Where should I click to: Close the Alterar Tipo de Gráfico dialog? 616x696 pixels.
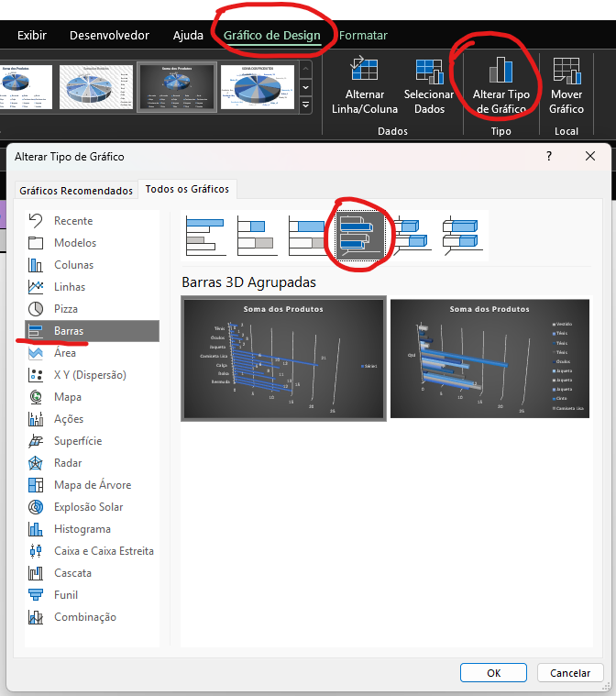pyautogui.click(x=590, y=156)
